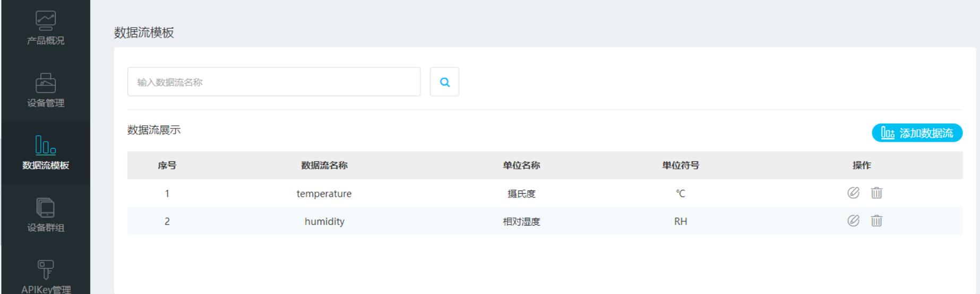
Task: Click the 单位符号 column header
Action: coord(681,166)
